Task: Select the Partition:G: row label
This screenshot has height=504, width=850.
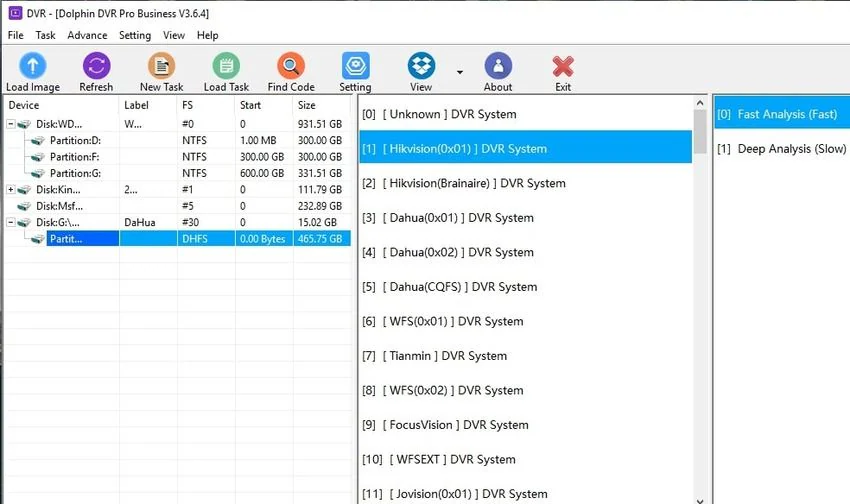Action: click(75, 173)
